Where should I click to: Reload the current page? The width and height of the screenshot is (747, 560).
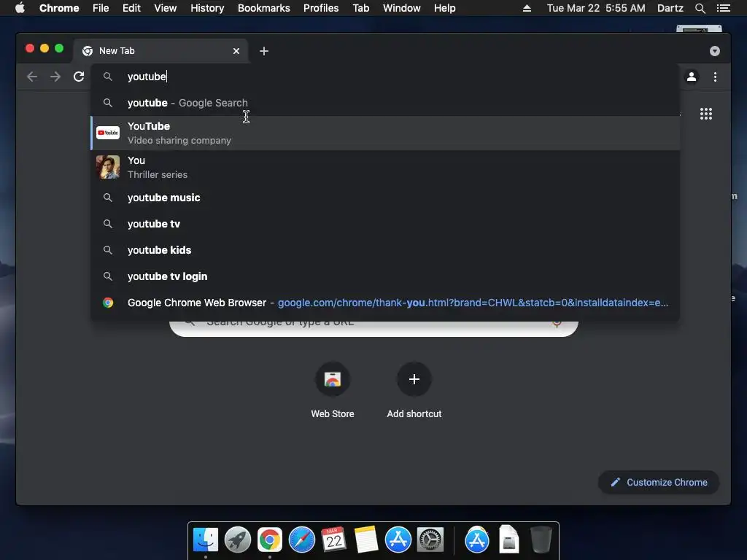pyautogui.click(x=79, y=77)
